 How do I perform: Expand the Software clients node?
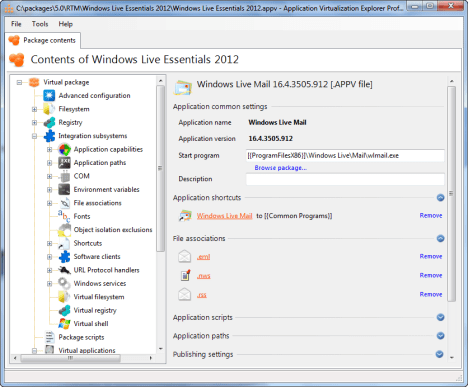[49, 257]
